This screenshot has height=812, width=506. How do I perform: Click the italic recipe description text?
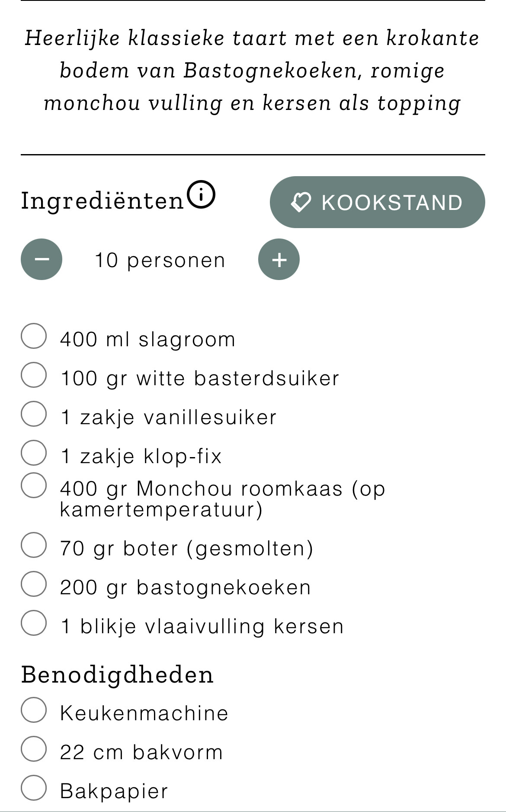point(253,71)
